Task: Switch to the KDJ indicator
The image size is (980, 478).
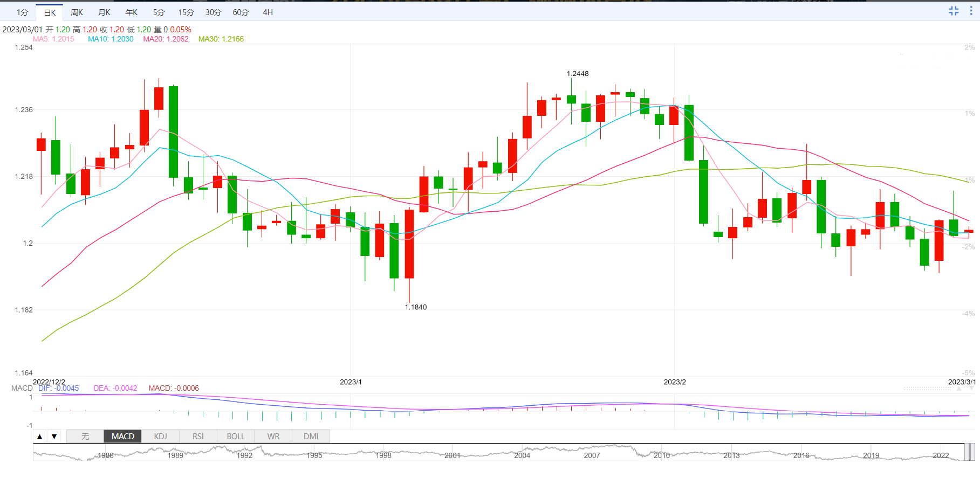Action: pos(160,437)
